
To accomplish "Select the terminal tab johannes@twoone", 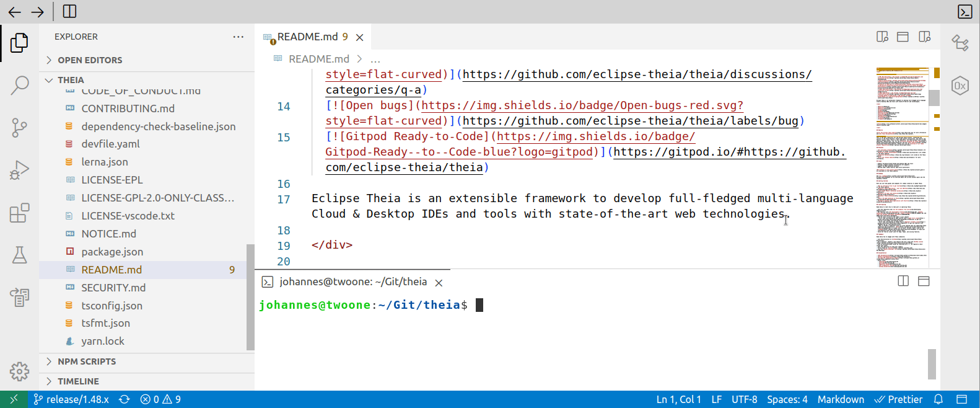I will tap(352, 282).
